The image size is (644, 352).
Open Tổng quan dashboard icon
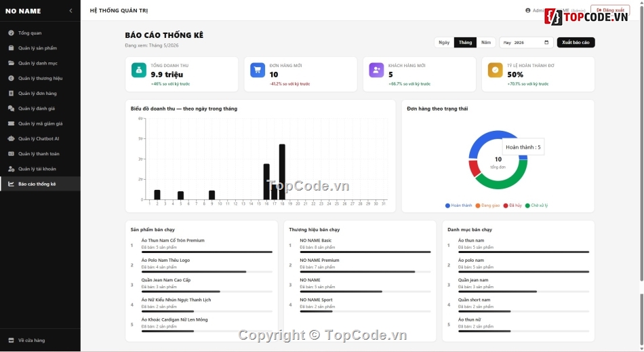(x=11, y=33)
